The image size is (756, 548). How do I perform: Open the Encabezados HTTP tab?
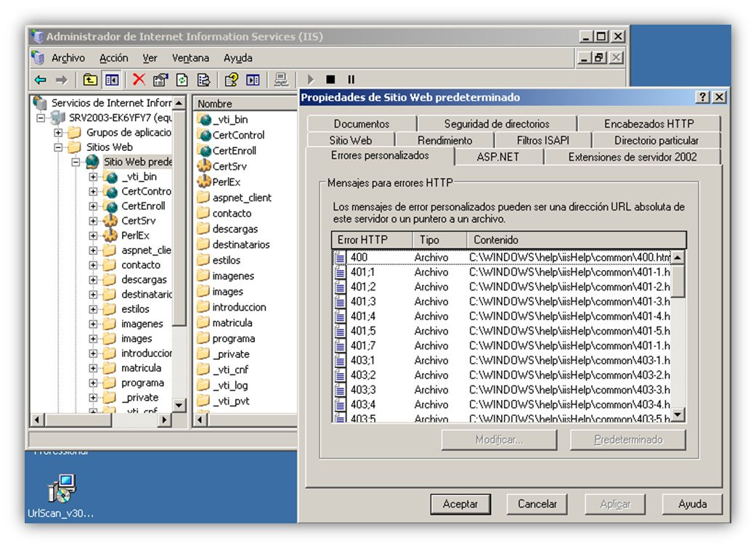[649, 124]
